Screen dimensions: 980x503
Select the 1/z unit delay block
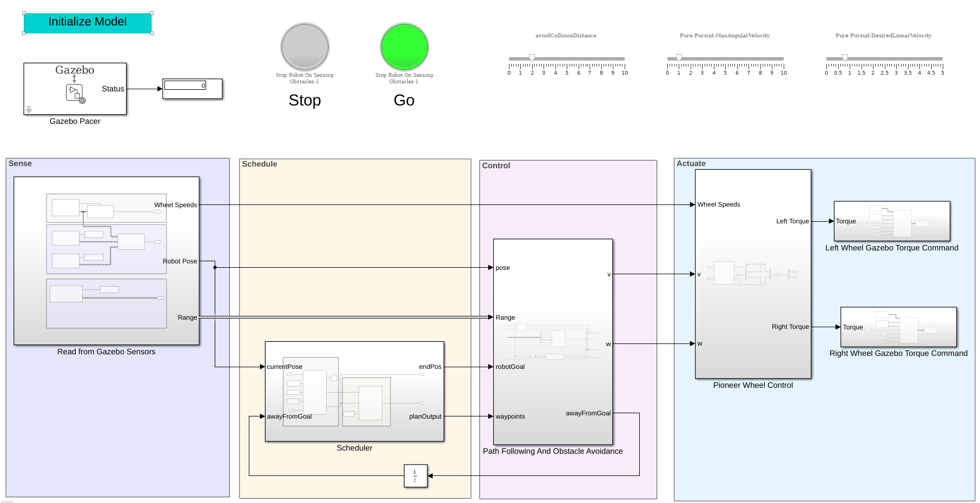click(415, 476)
